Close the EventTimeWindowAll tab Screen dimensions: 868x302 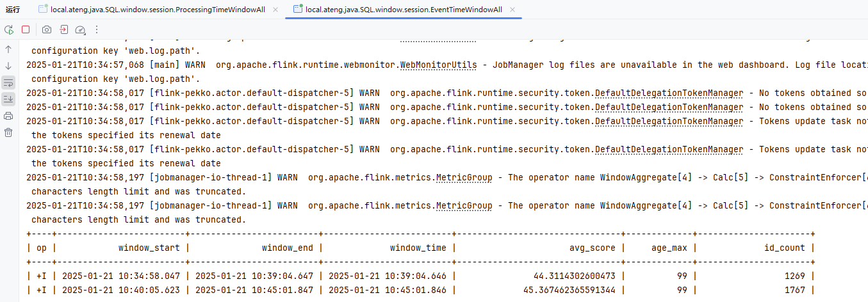tap(512, 9)
